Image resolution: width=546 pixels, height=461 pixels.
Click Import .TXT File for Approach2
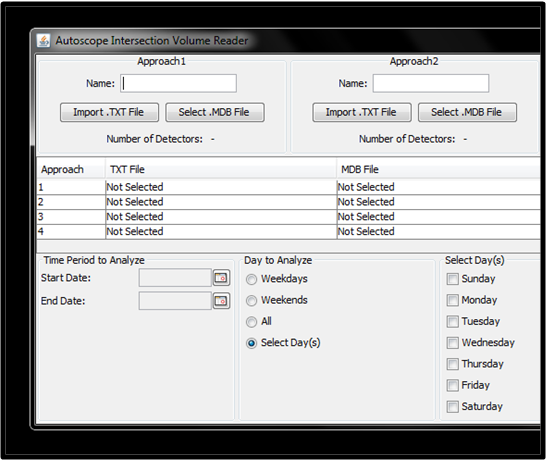[362, 112]
